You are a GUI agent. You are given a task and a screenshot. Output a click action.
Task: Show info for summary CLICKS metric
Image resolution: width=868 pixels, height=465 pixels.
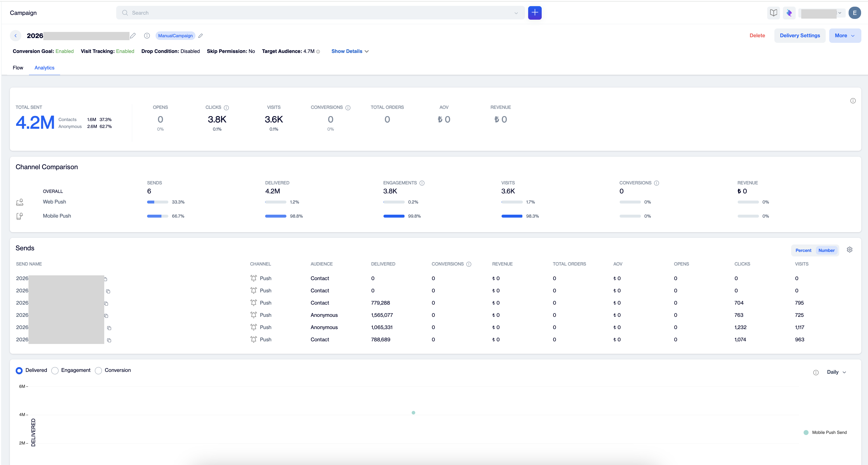click(226, 108)
